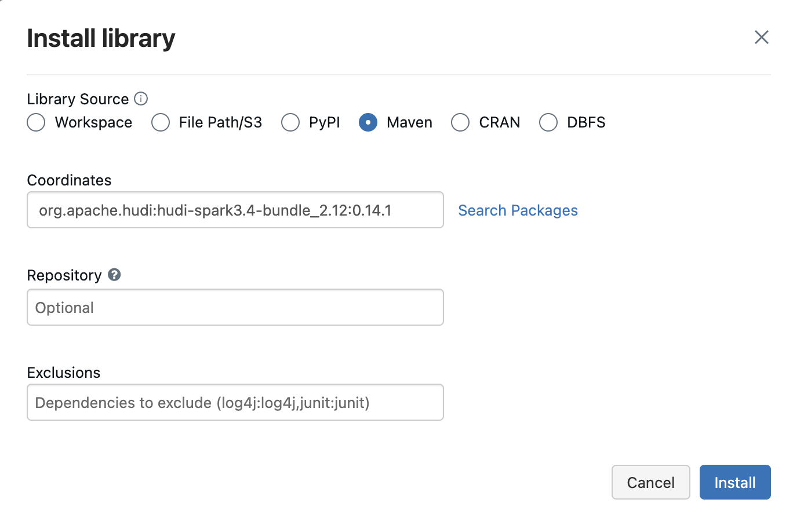Choose File Path/S3 as library source
This screenshot has width=793, height=532.
tap(161, 122)
